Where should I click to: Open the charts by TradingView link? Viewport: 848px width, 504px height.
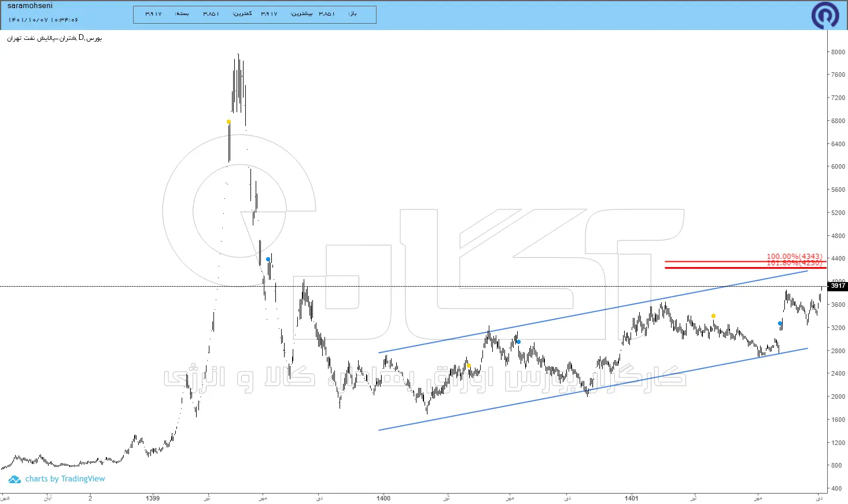pos(65,479)
